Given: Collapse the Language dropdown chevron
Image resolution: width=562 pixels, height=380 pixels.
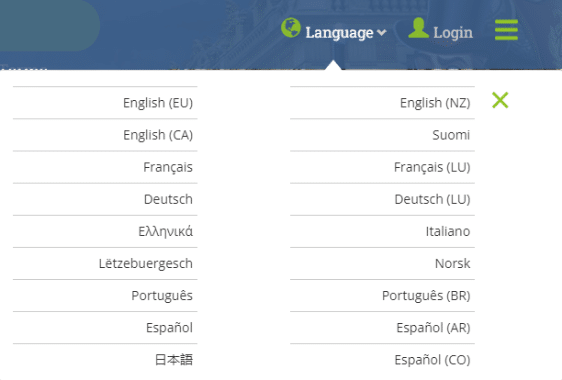Looking at the screenshot, I should (x=382, y=33).
